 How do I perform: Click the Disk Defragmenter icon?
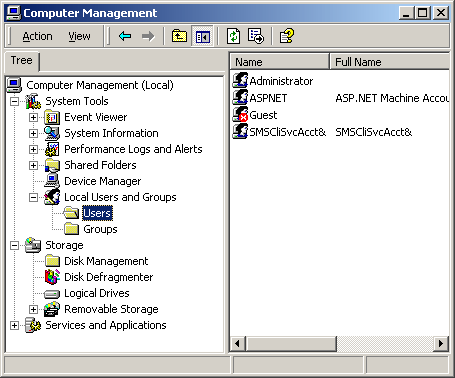coord(52,277)
